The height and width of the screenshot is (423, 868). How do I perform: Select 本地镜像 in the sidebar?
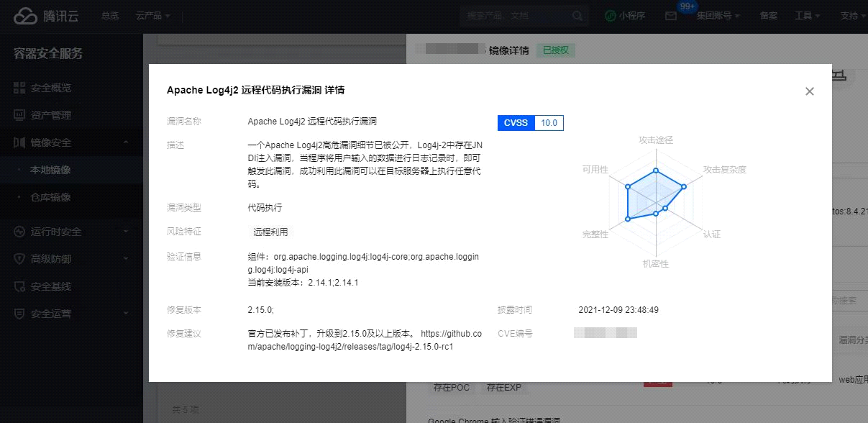tap(50, 170)
